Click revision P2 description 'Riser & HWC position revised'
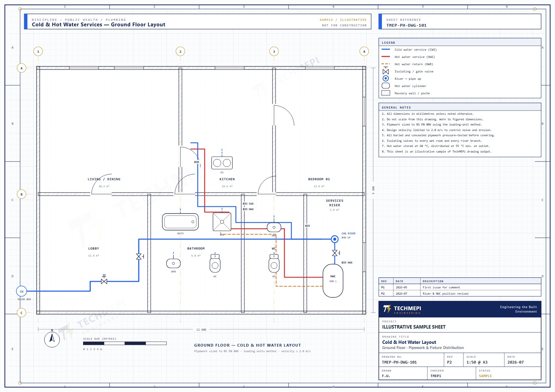This screenshot has height=392, width=555. click(445, 294)
